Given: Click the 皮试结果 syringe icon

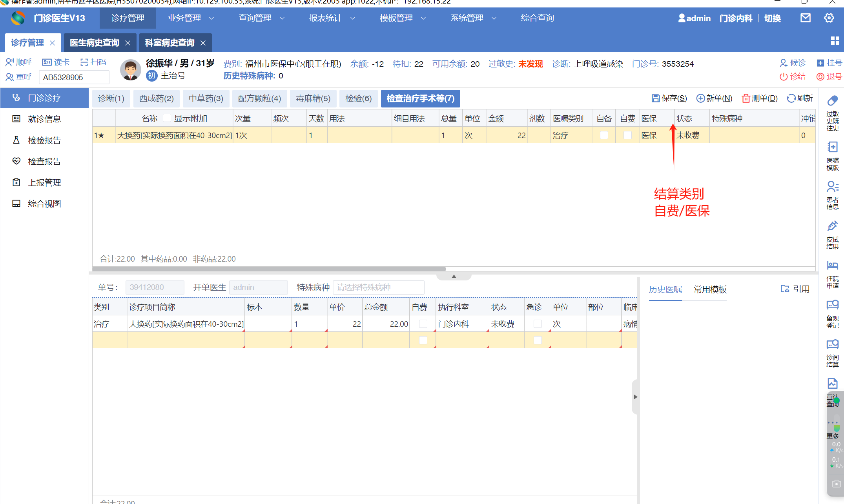Looking at the screenshot, I should coord(832,226).
